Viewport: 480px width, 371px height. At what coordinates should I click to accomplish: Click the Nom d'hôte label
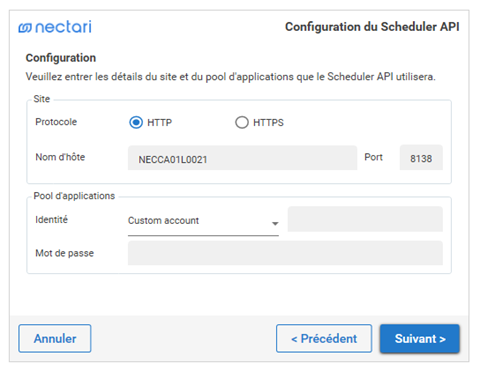pyautogui.click(x=60, y=157)
